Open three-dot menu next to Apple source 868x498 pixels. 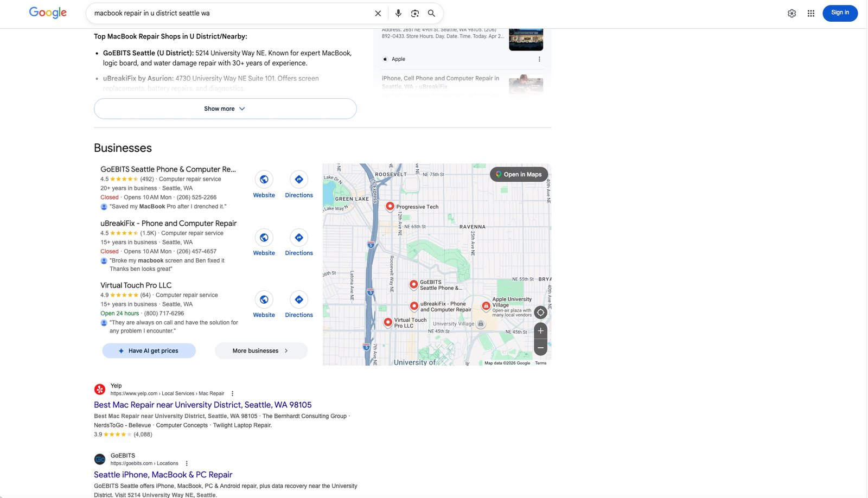point(539,59)
